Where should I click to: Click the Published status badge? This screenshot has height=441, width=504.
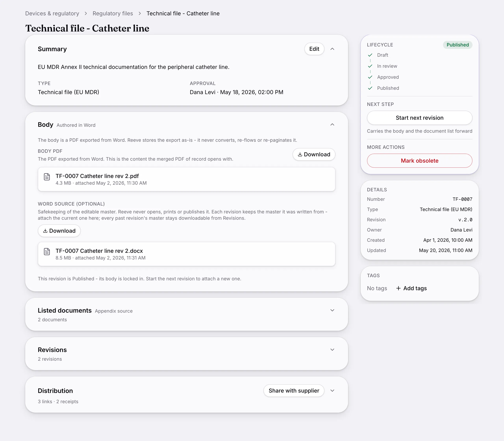pyautogui.click(x=458, y=45)
